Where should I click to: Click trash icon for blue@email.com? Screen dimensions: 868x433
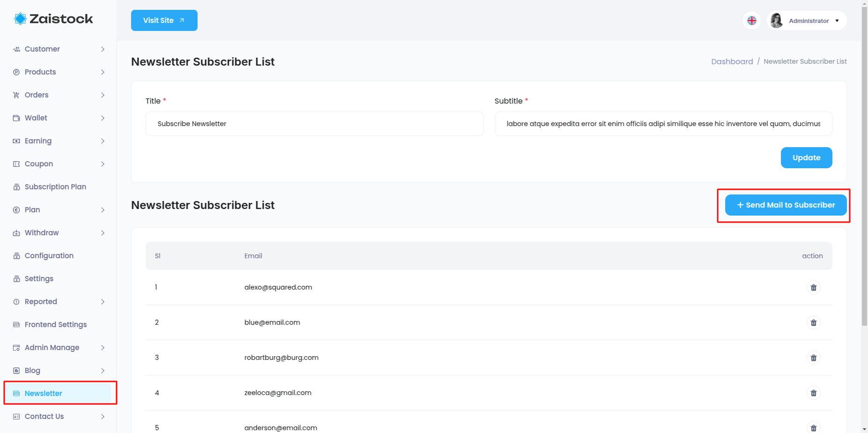(813, 322)
